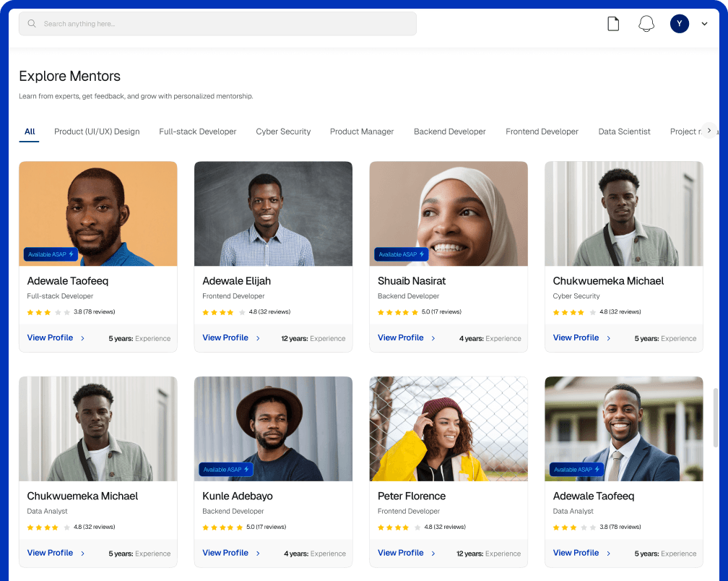The height and width of the screenshot is (581, 728).
Task: Click chevron beside Chukwuemeka Michael Cyber Security View Profile
Action: click(x=609, y=338)
